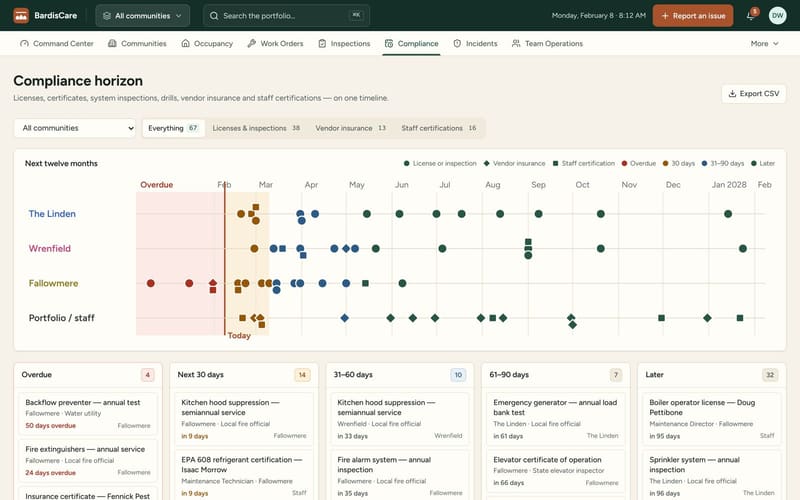Click the Incidents shield icon

[x=457, y=44]
